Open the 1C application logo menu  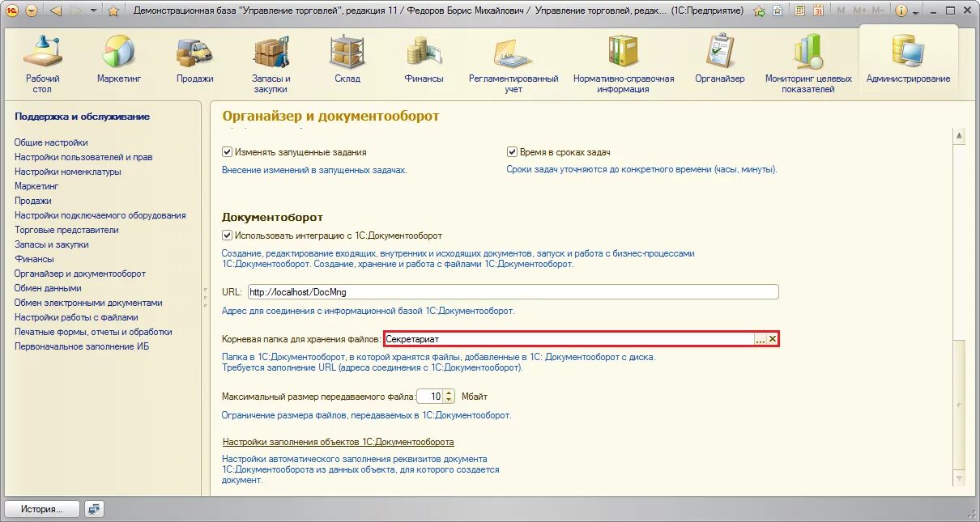[x=12, y=11]
